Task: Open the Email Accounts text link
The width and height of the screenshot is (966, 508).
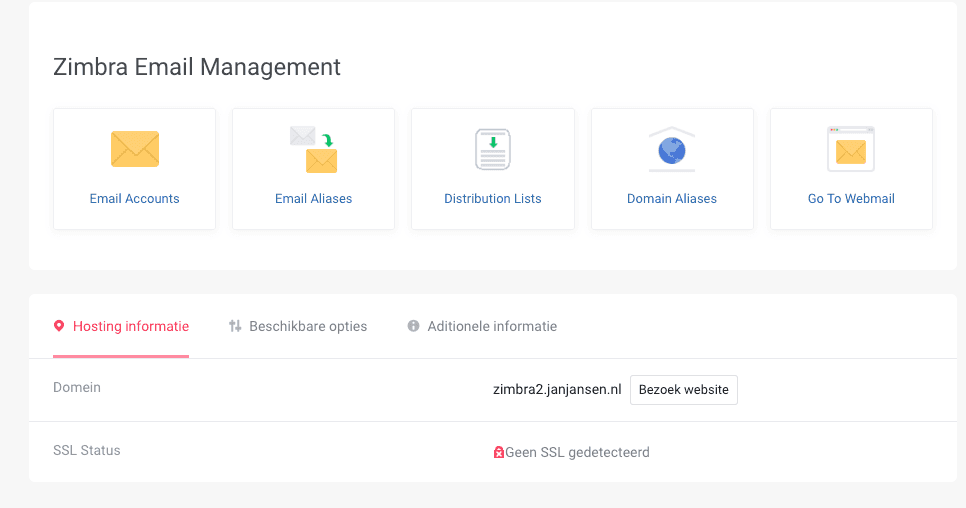Action: (x=135, y=199)
